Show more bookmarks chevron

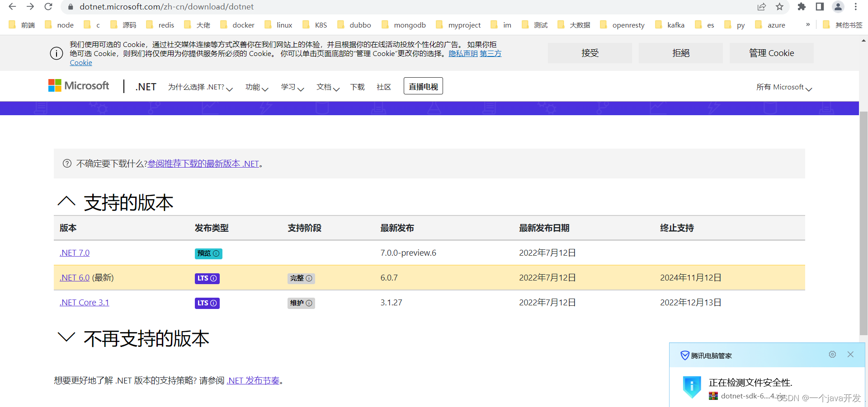(808, 24)
